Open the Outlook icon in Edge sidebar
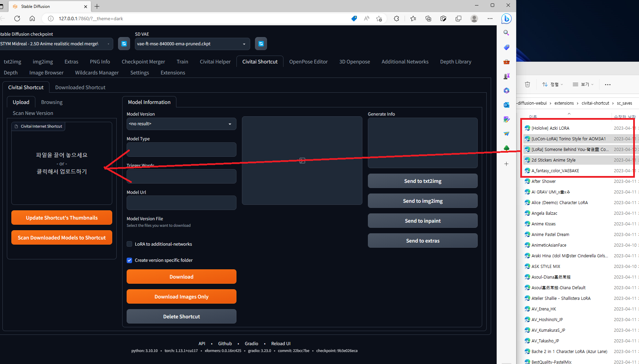Screen dimensions: 639x364 point(506,105)
